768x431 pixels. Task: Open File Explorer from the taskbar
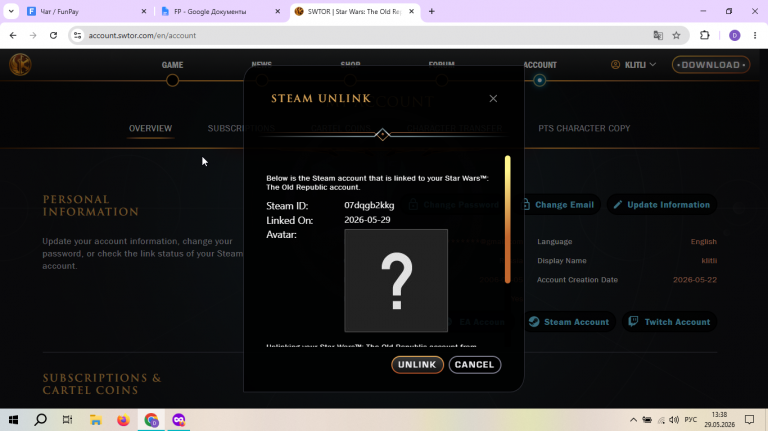[x=96, y=420]
